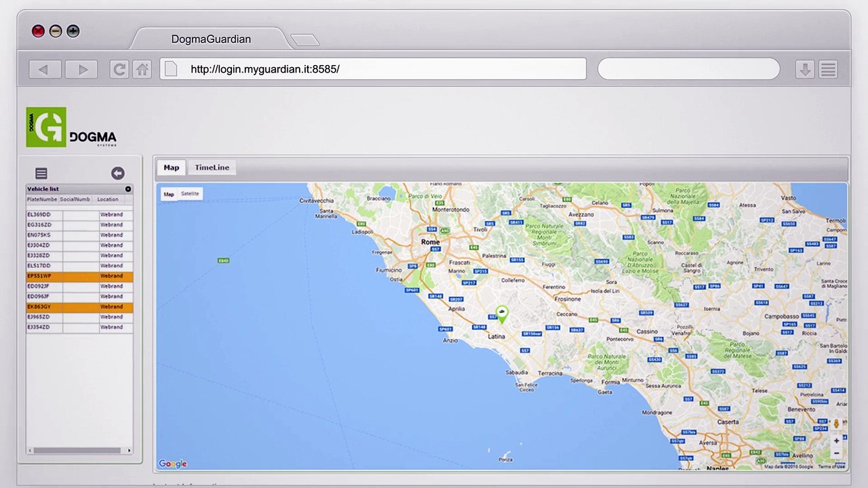The image size is (868, 488).
Task: Select vehicle EL369DD in the list
Action: point(79,215)
